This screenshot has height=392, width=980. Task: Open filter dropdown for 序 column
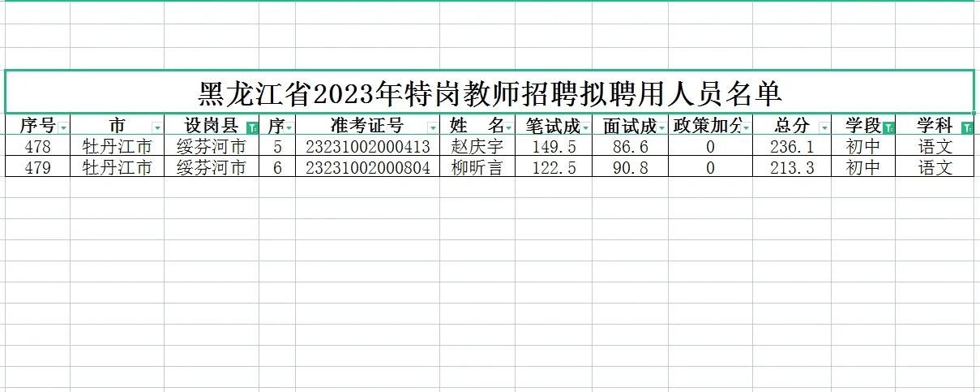point(289,128)
